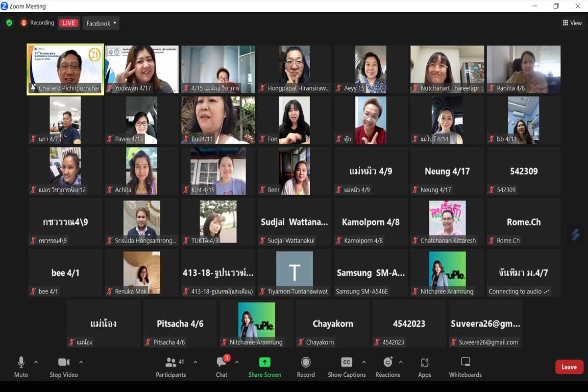Select Yodkwan 4/17 video tile
Viewport: 588px width, 392px height.
[142, 69]
